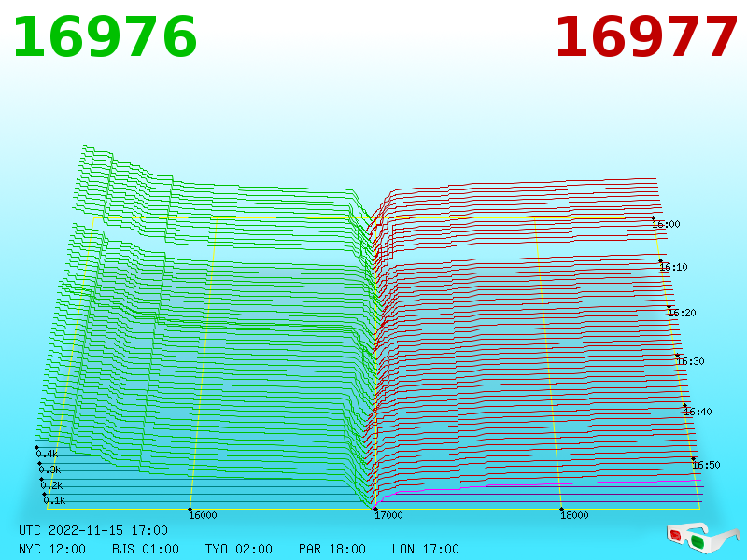Click the 0.4k volume axis label
This screenshot has height=560, width=747.
pyautogui.click(x=48, y=454)
